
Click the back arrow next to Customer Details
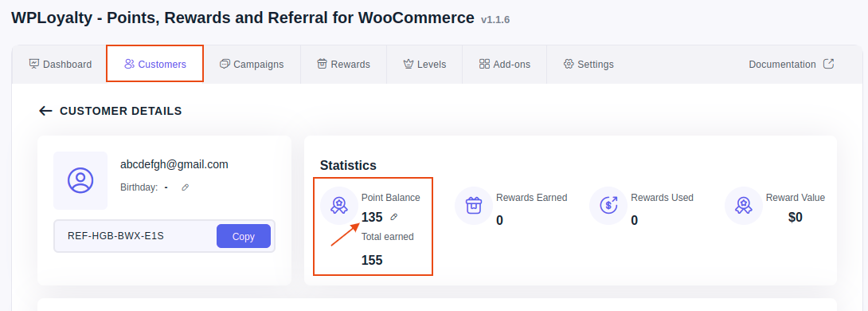tap(45, 111)
